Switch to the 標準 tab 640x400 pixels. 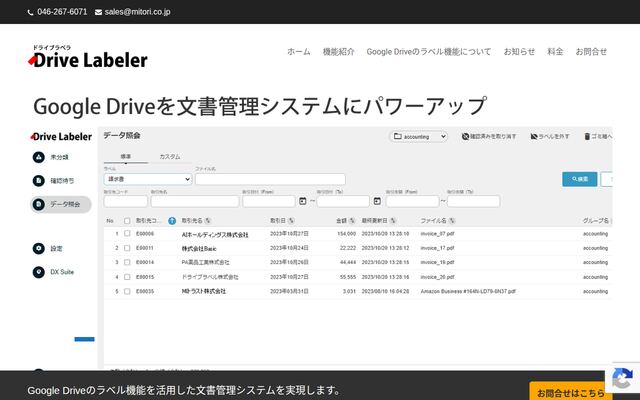coord(126,157)
